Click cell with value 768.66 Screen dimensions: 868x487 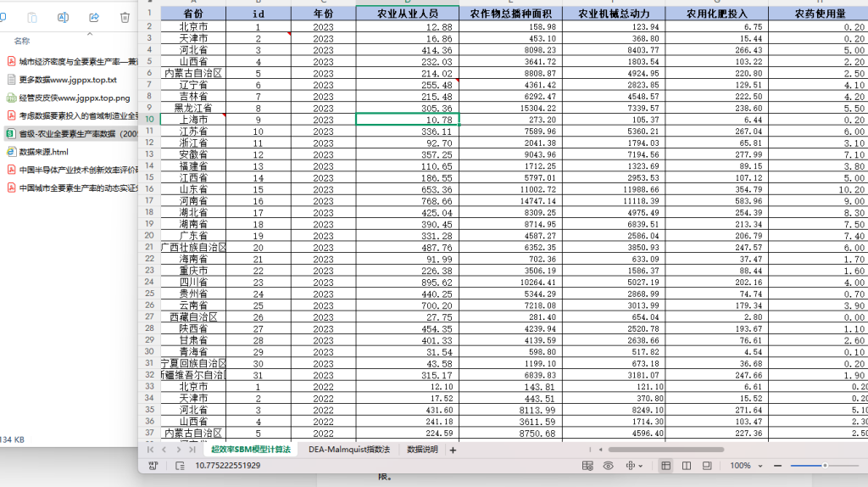click(x=408, y=201)
